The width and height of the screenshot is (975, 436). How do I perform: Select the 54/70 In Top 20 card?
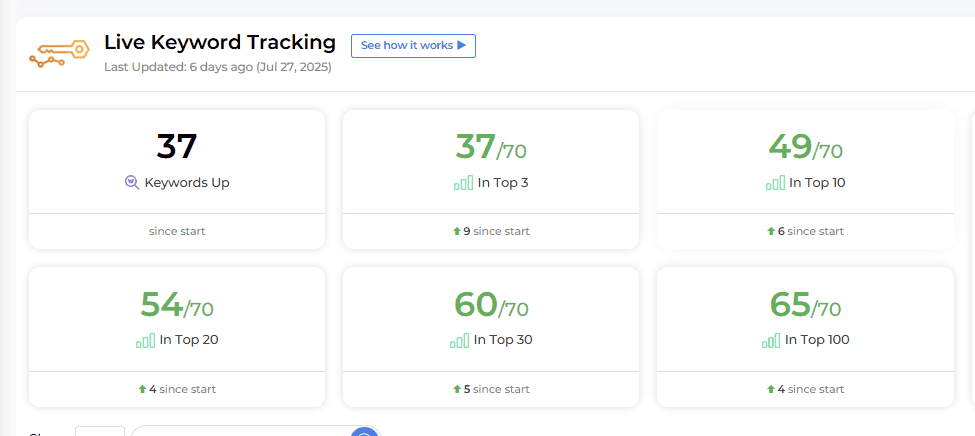[177, 337]
